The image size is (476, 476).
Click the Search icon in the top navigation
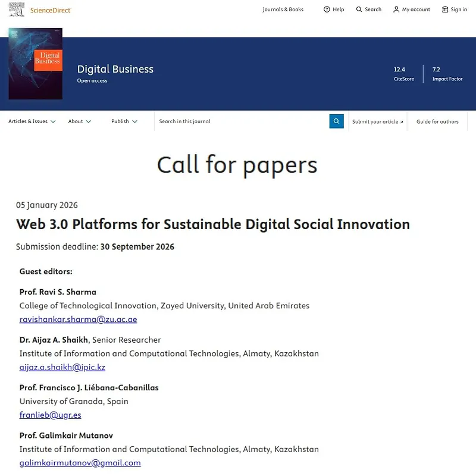click(369, 10)
